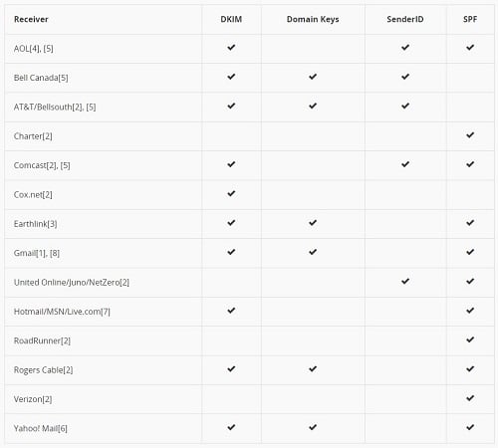
Task: Click the SenderID checkmark for United Online/Juno/NetZero
Action: point(405,281)
